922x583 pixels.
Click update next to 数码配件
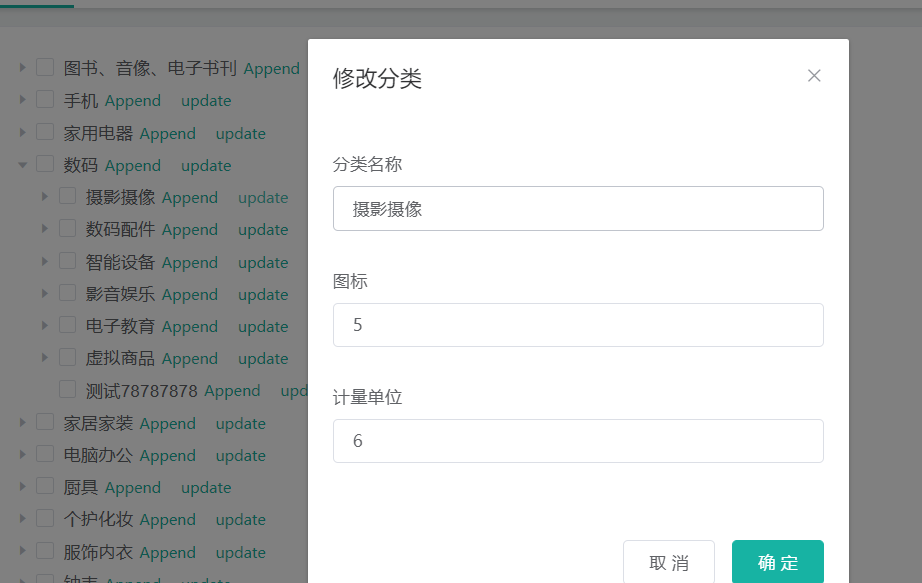(263, 230)
